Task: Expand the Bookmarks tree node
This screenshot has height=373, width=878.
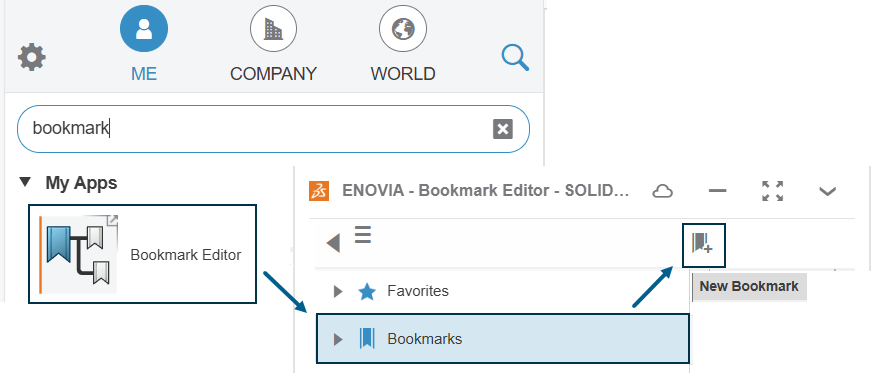Action: coord(337,339)
